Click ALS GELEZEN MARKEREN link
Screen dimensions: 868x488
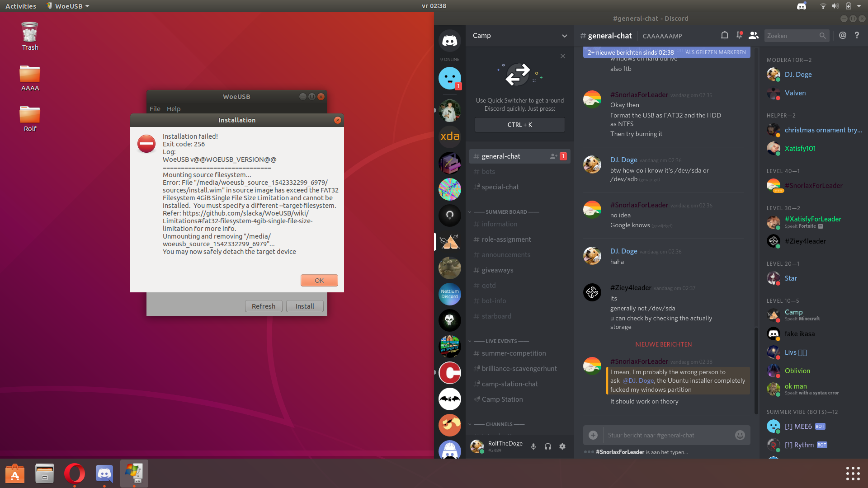coord(716,52)
